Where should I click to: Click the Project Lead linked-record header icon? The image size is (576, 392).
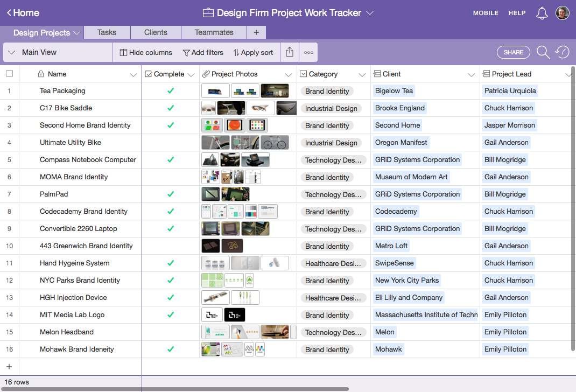(x=486, y=74)
